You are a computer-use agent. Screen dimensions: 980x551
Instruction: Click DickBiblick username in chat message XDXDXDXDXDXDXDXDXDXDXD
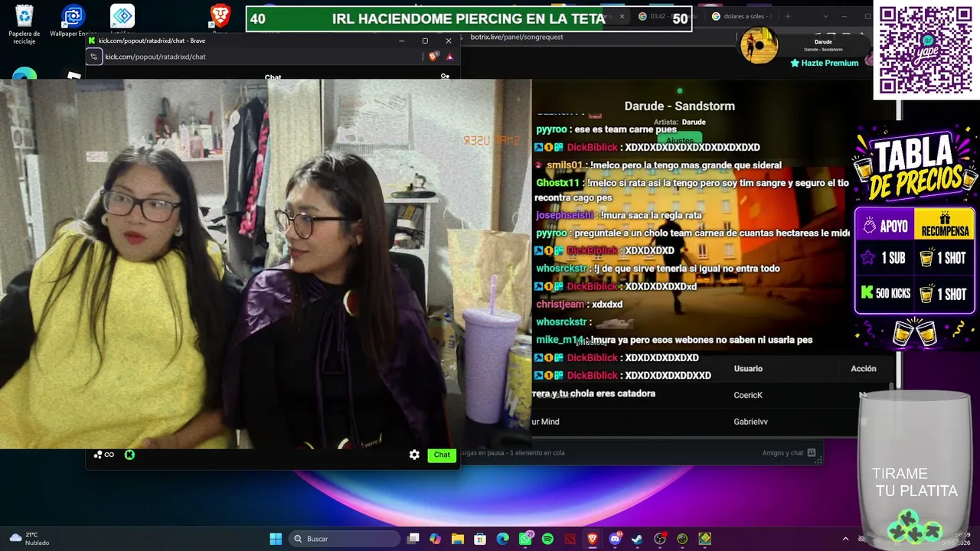coord(592,147)
